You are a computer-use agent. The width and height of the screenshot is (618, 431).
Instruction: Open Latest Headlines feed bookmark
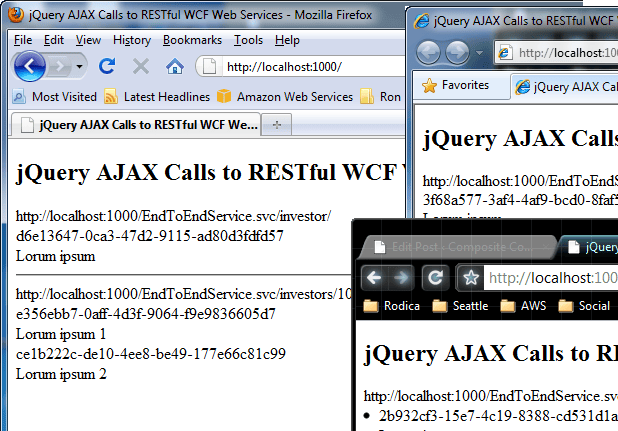[x=157, y=97]
